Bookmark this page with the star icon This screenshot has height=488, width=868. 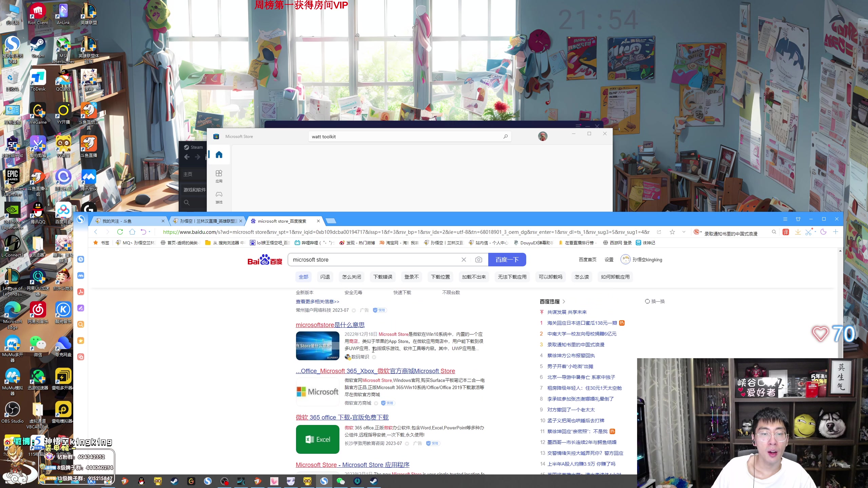tap(672, 232)
